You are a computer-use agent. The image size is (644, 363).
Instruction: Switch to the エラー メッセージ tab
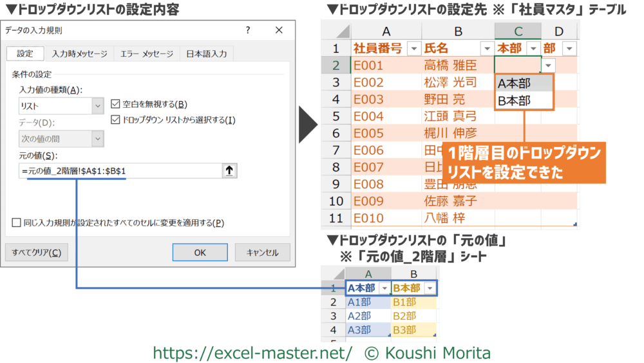click(x=146, y=54)
